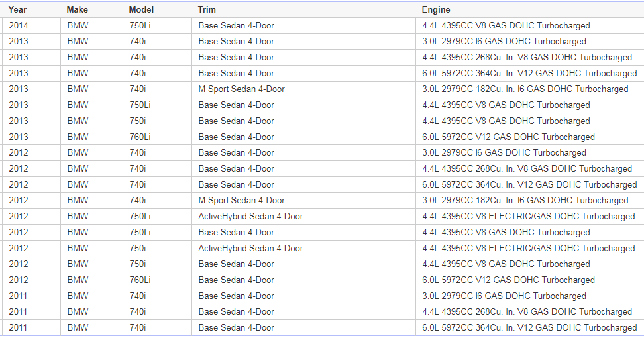Select the ELECTRIC/GAS engine cell in the 750i row
The image size is (644, 338).
coord(529,248)
